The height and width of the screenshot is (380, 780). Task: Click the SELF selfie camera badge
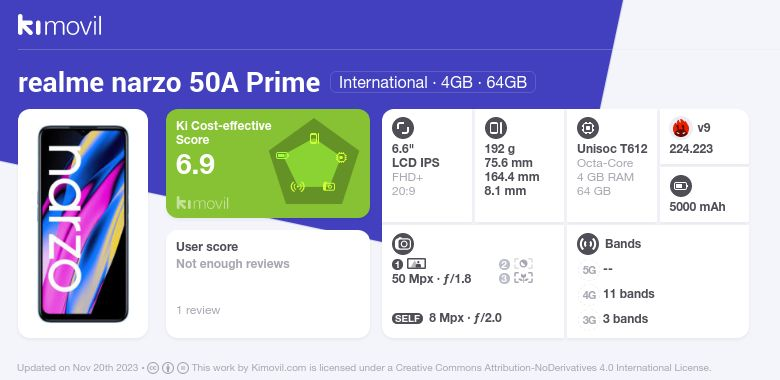pos(407,318)
